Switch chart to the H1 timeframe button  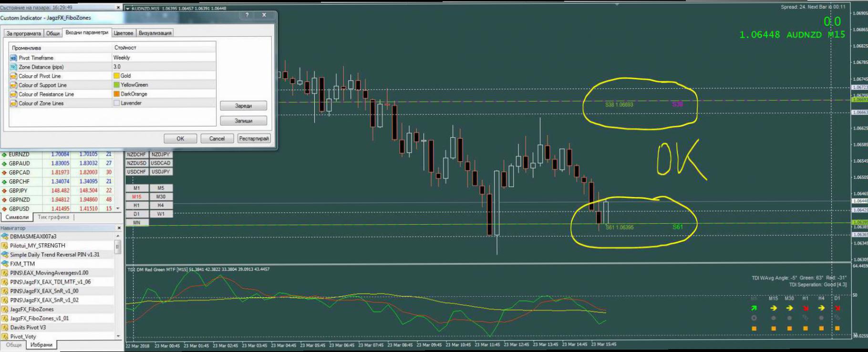pos(136,206)
